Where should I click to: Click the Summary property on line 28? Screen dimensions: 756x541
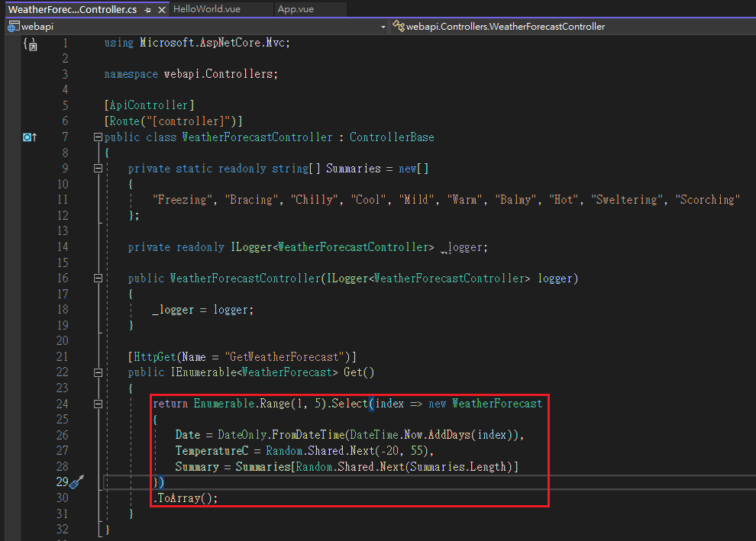click(197, 467)
